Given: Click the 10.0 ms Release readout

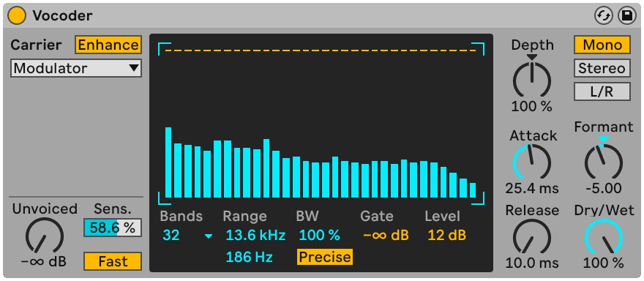Looking at the screenshot, I should pyautogui.click(x=532, y=263).
